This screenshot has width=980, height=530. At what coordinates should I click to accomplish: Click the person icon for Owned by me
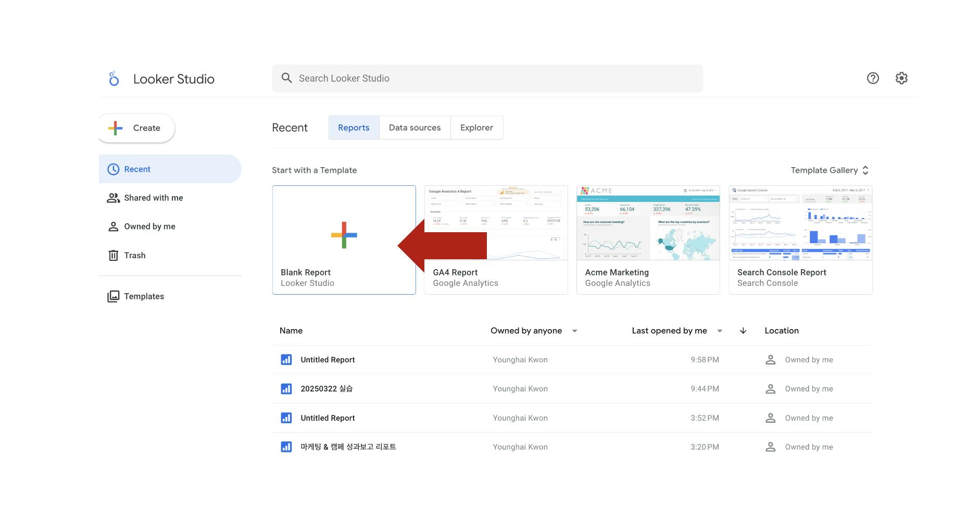tap(113, 226)
